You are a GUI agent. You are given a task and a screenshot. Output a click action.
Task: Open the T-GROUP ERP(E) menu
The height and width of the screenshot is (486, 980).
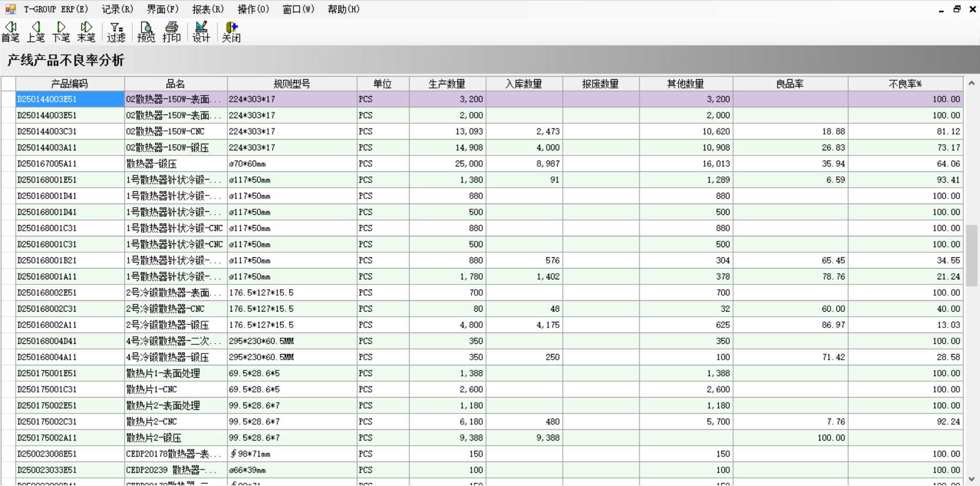pos(56,9)
